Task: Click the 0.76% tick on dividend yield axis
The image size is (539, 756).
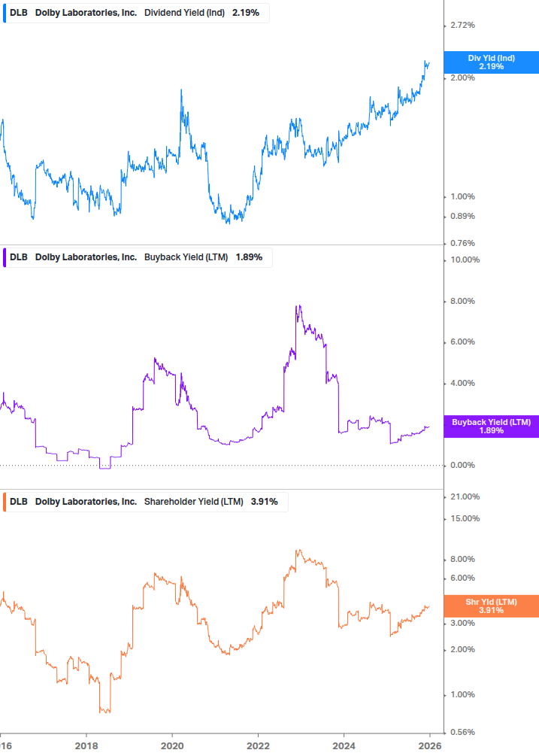Action: (462, 244)
